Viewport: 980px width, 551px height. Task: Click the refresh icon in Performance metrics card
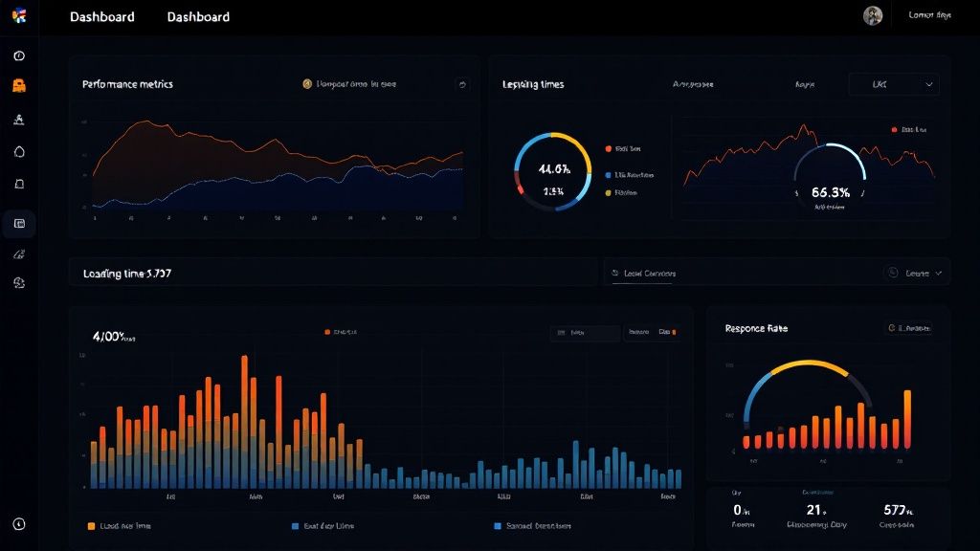tap(462, 84)
